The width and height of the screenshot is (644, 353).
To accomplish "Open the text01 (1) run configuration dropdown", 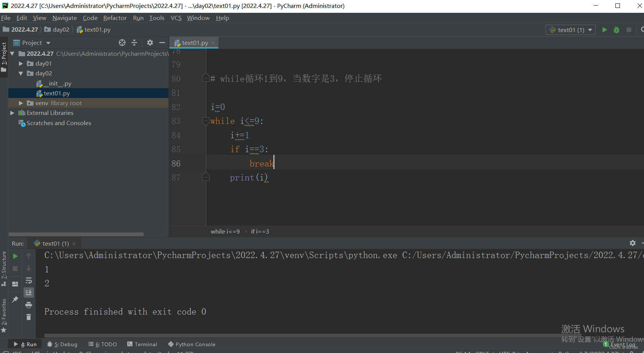I will click(570, 30).
